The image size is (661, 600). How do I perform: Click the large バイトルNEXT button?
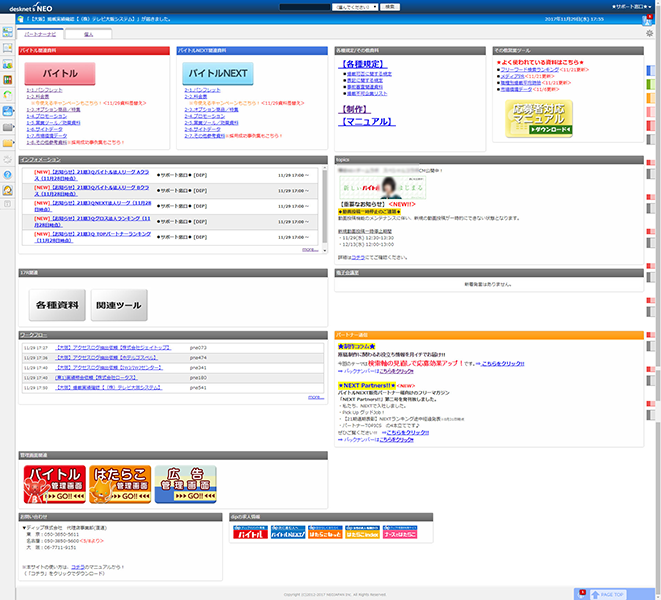(216, 73)
